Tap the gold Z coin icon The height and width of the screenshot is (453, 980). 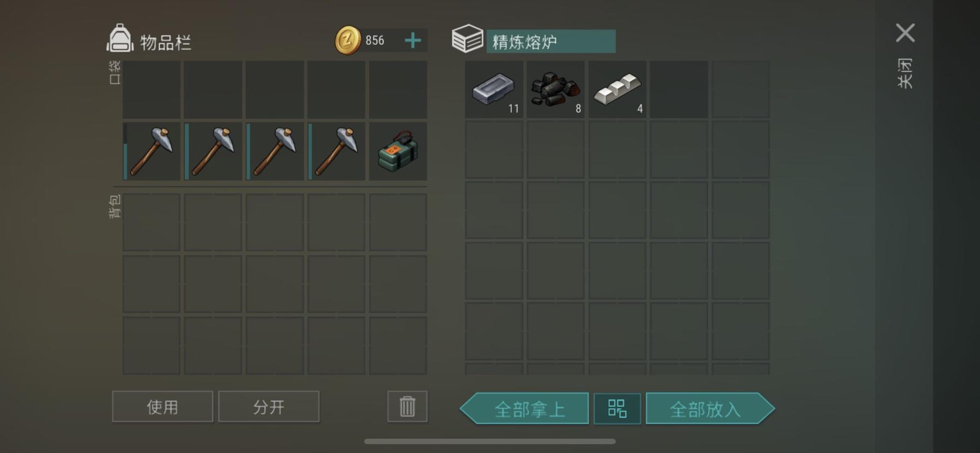pyautogui.click(x=348, y=40)
